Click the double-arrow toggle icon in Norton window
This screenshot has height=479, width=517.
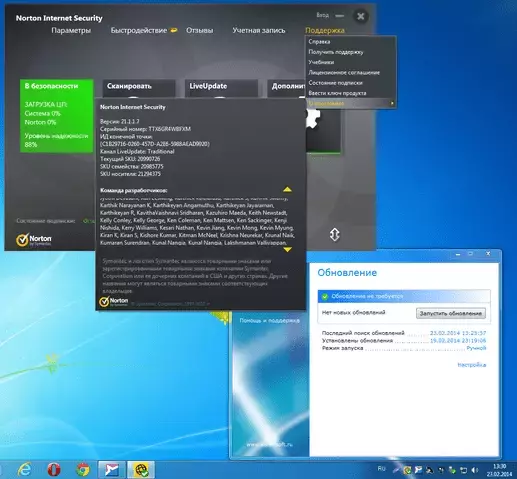tap(334, 235)
